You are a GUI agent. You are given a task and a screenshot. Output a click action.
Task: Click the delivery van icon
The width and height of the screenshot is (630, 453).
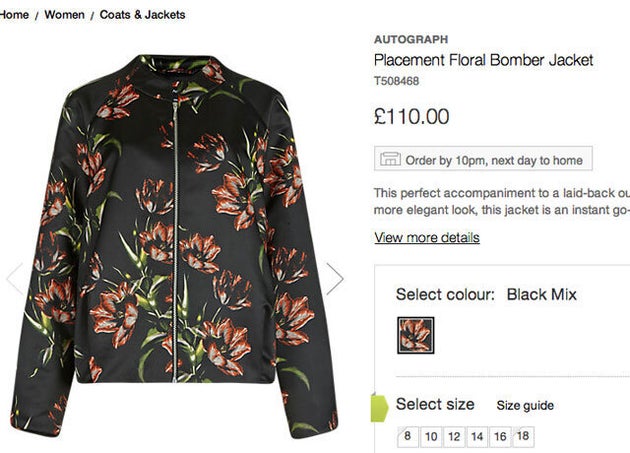[390, 159]
